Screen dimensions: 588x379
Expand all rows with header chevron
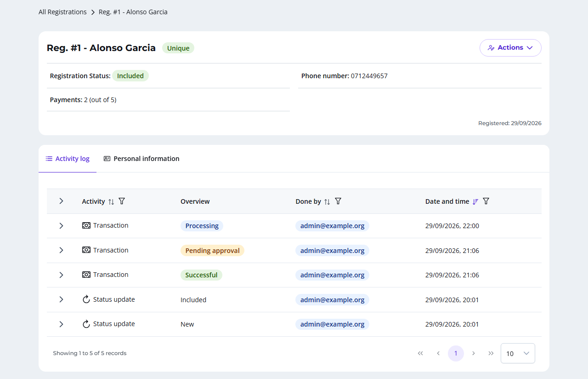tap(61, 201)
